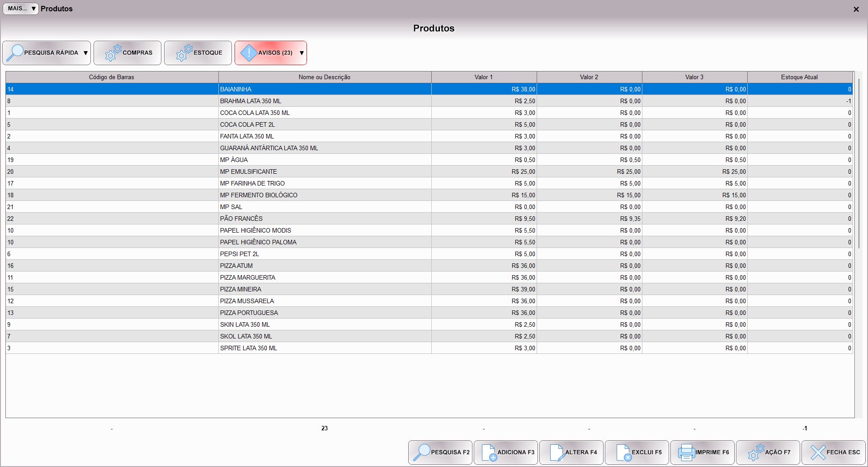Click the vertical scrollbar of the product table
The height and width of the screenshot is (467, 868).
click(x=858, y=163)
